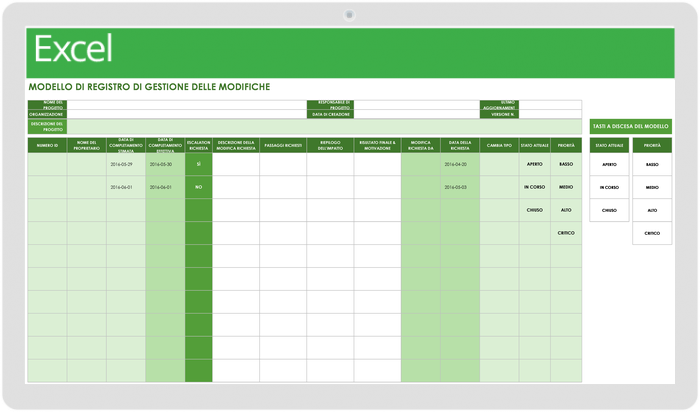Select main table 'Stato Attuale' header
This screenshot has height=412, width=700.
click(x=535, y=146)
